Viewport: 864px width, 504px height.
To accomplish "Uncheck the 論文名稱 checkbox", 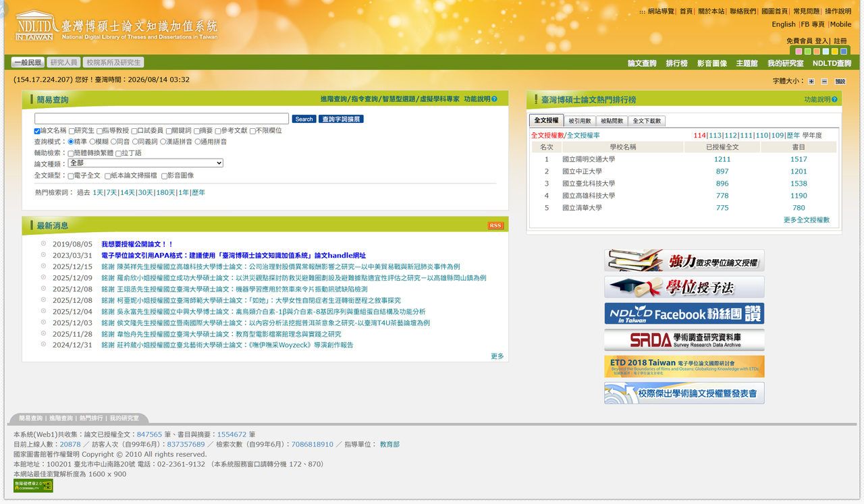I will (x=38, y=131).
